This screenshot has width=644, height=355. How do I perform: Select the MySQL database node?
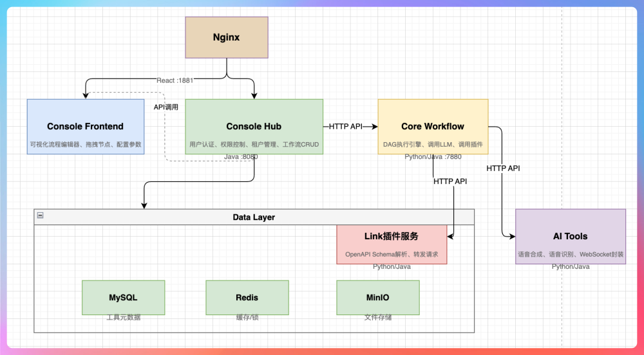123,298
